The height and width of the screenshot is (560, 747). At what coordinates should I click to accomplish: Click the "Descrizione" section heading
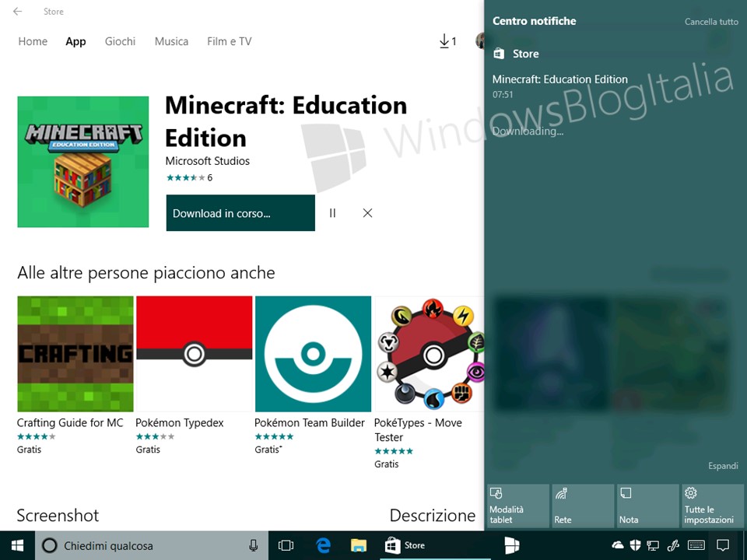pos(433,515)
